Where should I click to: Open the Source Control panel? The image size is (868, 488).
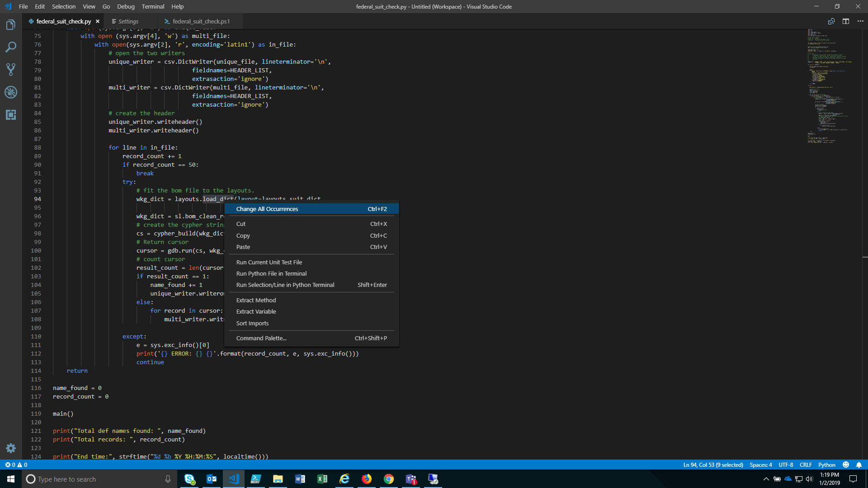pos(11,69)
